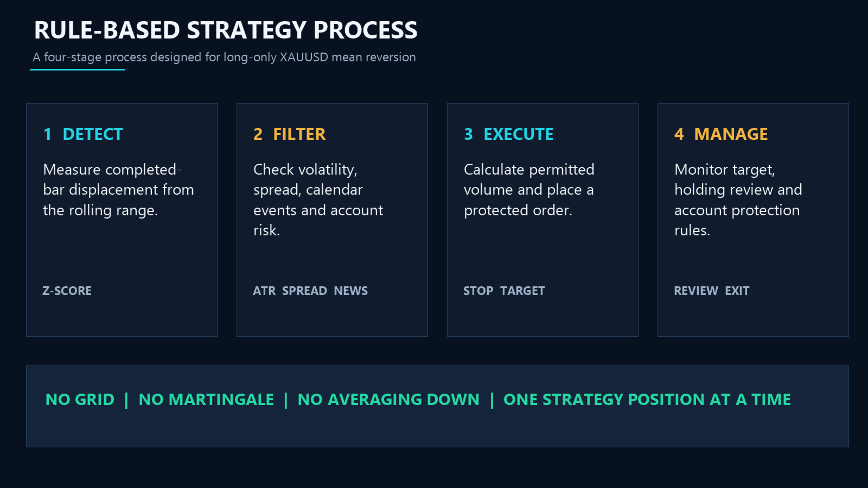
Task: Click the Detect description about rolling range
Action: coord(118,190)
